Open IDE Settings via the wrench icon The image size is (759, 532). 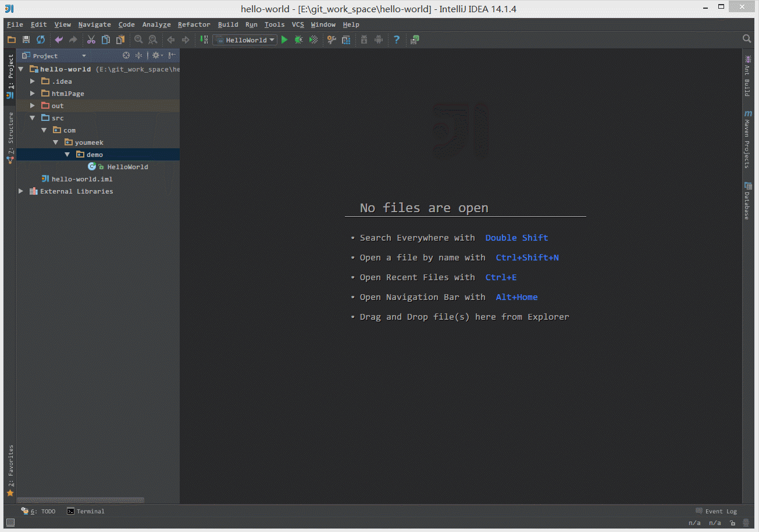coord(331,40)
